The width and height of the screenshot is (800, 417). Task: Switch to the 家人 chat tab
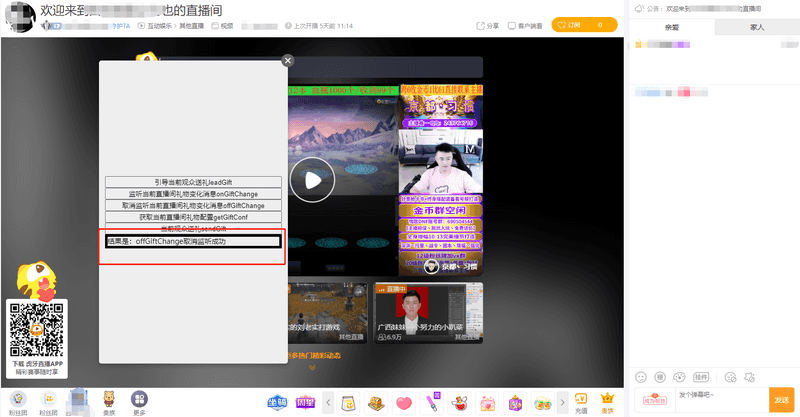[x=757, y=27]
